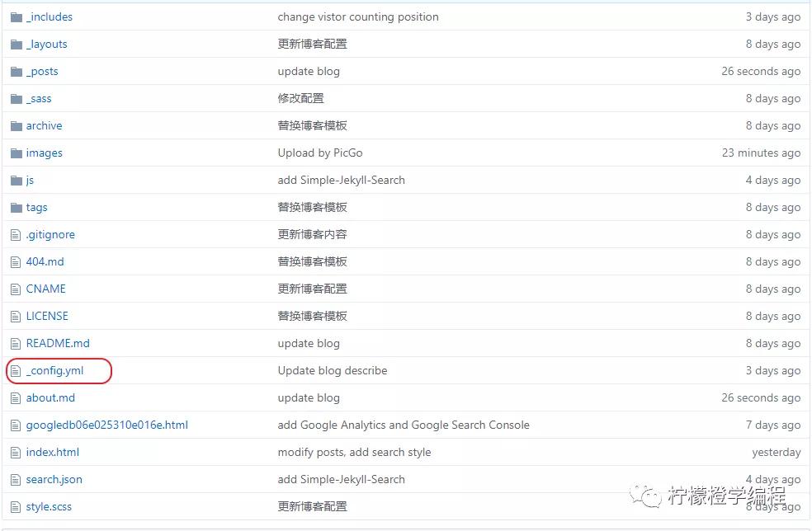Click the '26 seconds ago' timestamp for _posts
The image size is (812, 531).
[761, 71]
